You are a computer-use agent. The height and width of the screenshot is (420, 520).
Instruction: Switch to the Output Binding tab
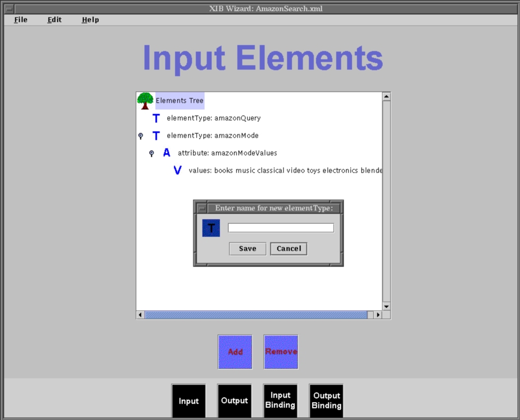click(x=326, y=401)
